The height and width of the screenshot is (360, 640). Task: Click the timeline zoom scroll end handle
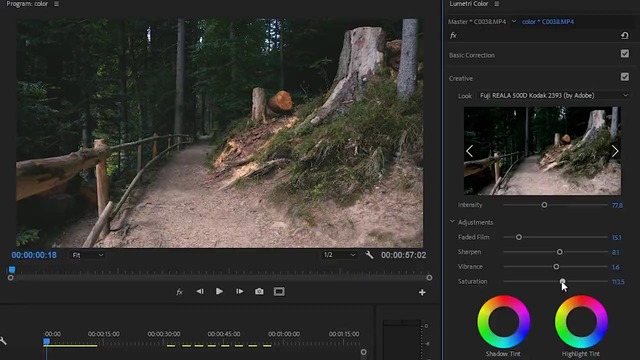363,352
